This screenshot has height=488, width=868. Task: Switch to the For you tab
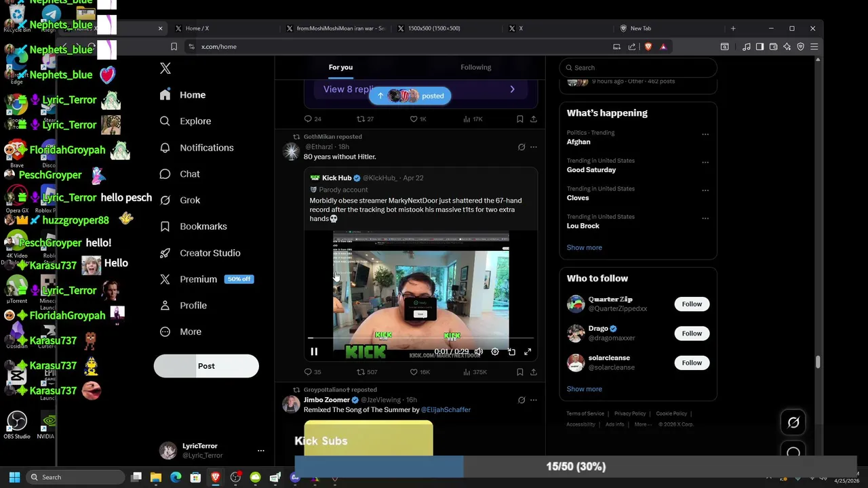[340, 67]
